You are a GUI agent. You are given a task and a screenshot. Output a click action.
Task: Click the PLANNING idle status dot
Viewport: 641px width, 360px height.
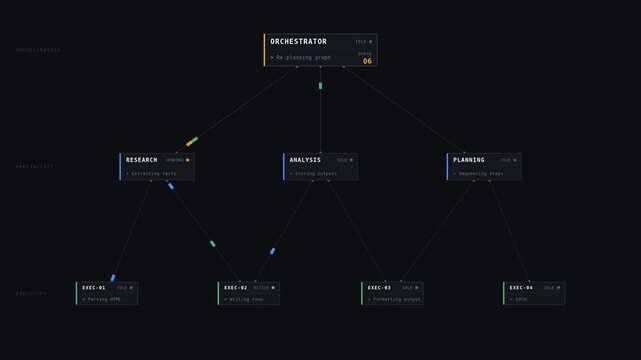(x=515, y=160)
